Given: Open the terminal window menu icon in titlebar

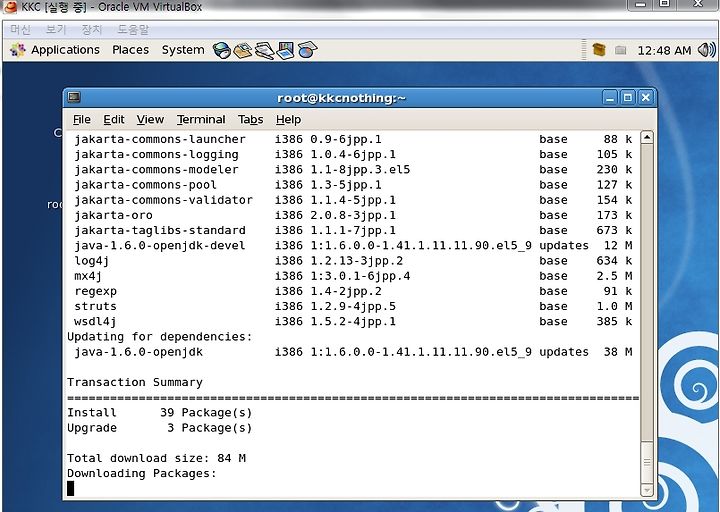Looking at the screenshot, I should 74,97.
